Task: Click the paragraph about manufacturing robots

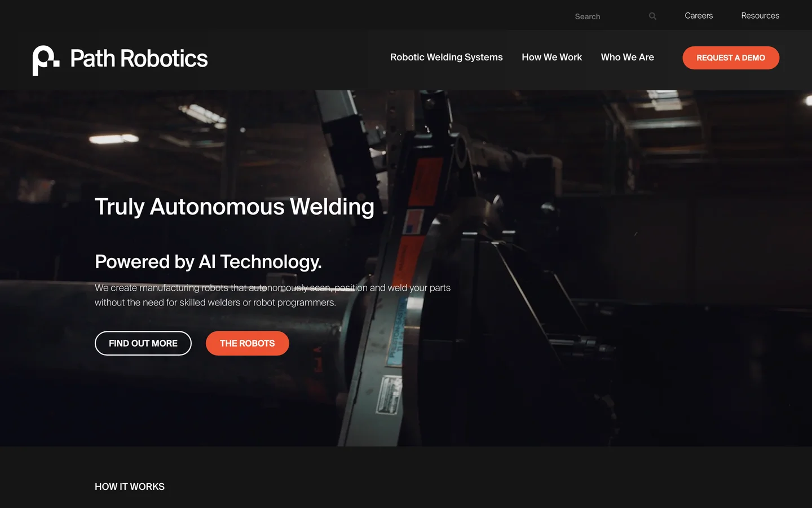Action: (272, 295)
